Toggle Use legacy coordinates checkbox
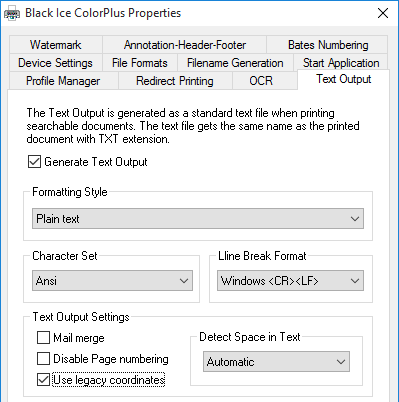This screenshot has height=402, width=399. [x=43, y=380]
